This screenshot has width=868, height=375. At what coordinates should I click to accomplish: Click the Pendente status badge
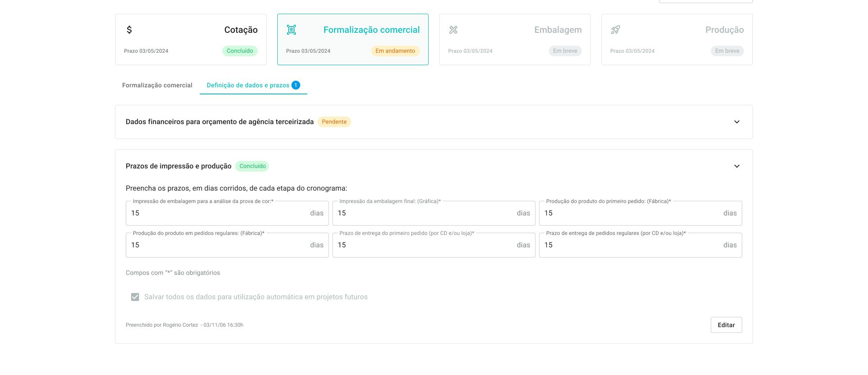coord(334,122)
